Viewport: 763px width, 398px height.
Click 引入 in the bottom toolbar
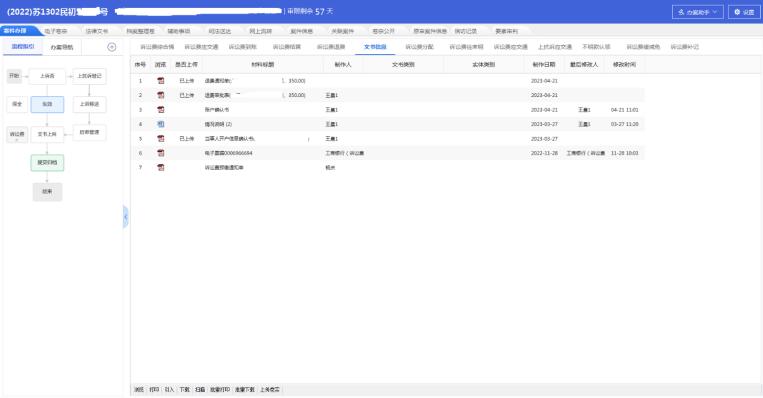(169, 390)
